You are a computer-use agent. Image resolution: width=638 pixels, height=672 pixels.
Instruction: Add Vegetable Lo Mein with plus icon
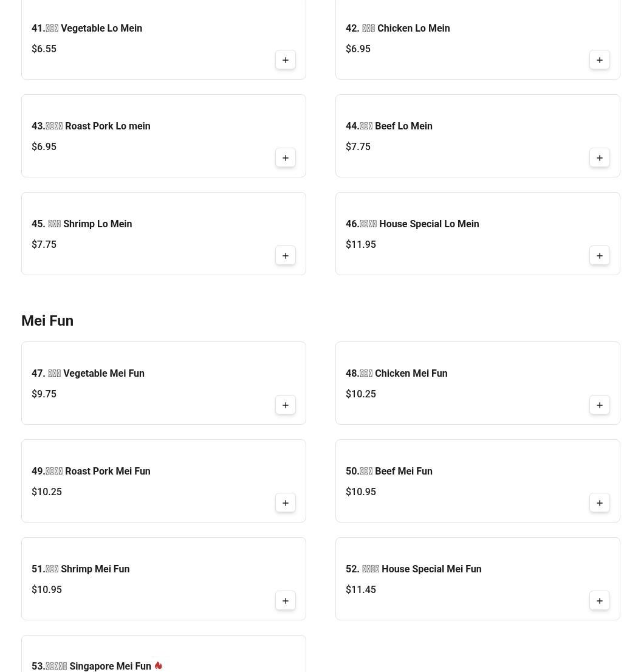click(x=286, y=60)
